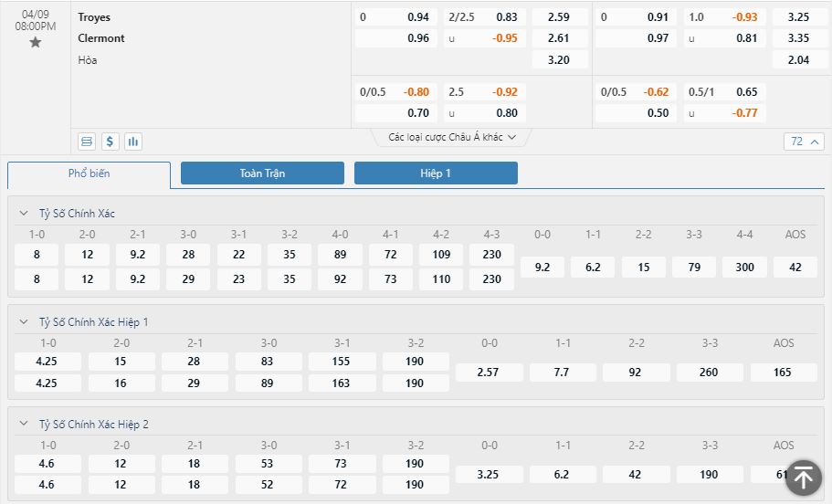Click the dollar sign betting icon

click(110, 142)
